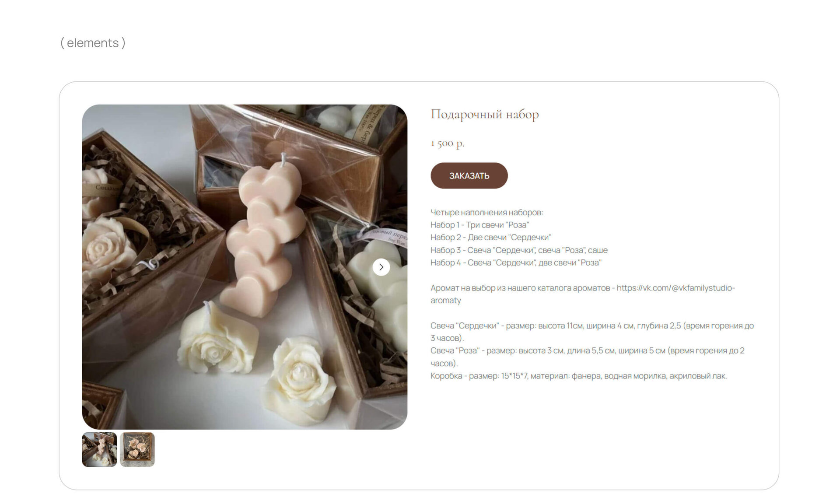Advance to the next product photo
Image resolution: width=840 pixels, height=504 pixels.
381,267
